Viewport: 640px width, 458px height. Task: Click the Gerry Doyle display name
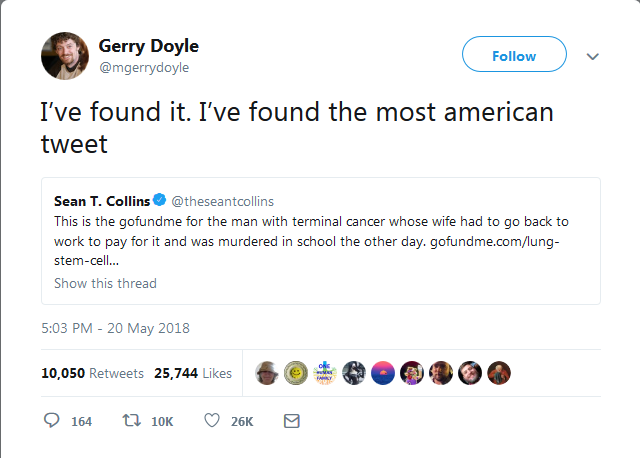tap(148, 45)
